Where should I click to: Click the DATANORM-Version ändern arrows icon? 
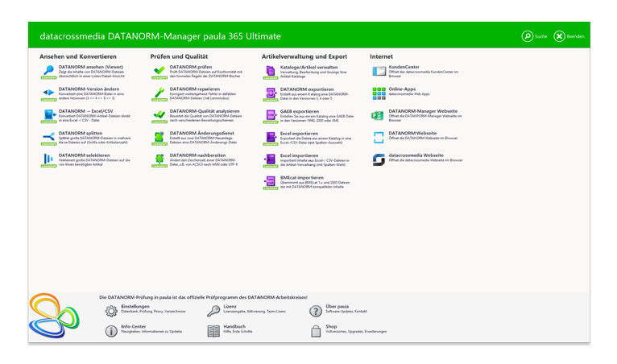[49, 93]
